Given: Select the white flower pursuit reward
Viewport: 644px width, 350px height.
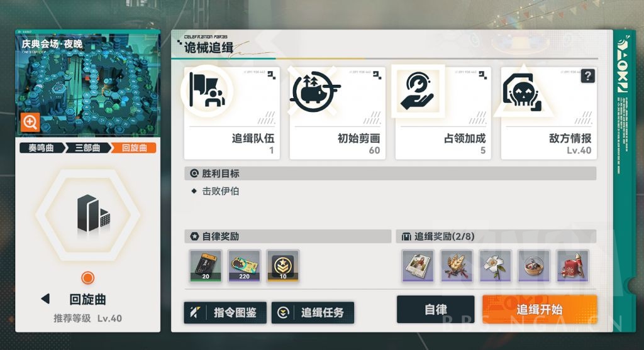Looking at the screenshot, I should (x=496, y=266).
